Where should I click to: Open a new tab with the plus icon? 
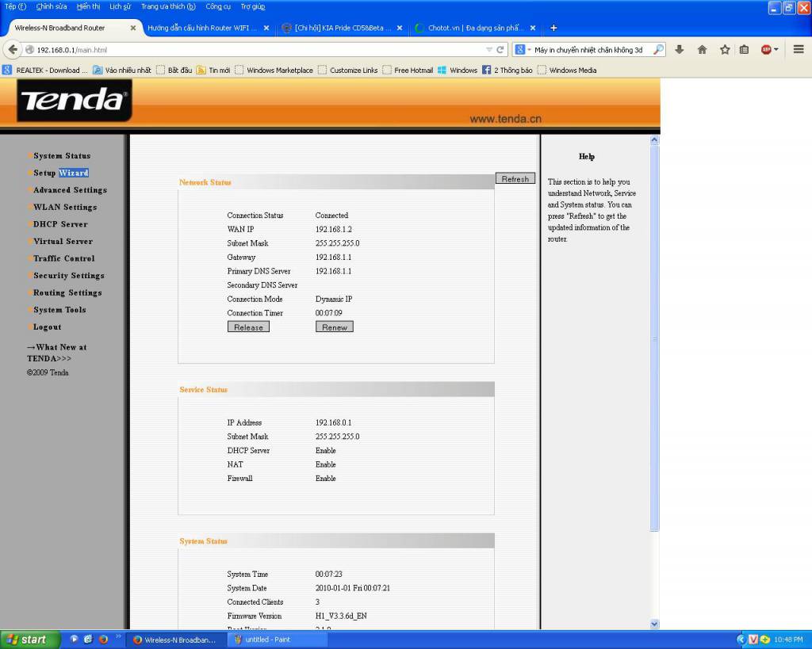pos(553,28)
